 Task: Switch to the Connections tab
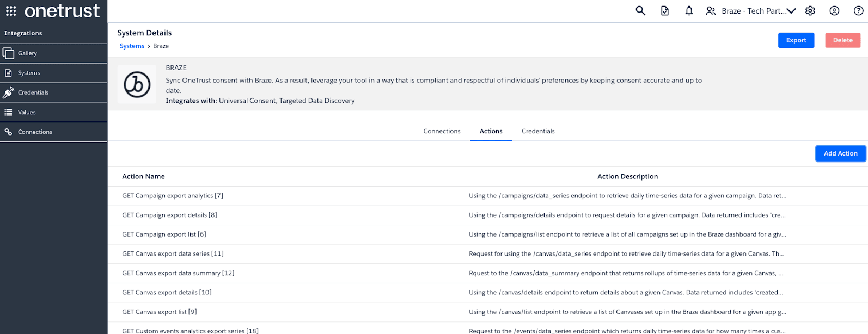pos(442,131)
